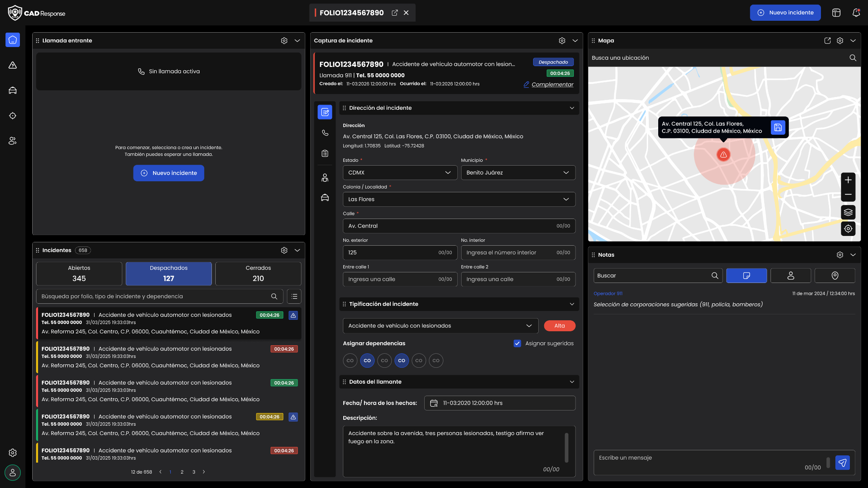The image size is (868, 488).
Task: Select the person icon in capture sidebar
Action: (325, 177)
